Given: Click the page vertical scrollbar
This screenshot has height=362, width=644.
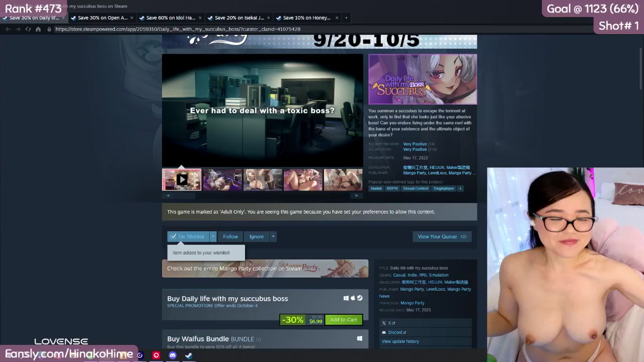Looking at the screenshot, I should tap(641, 69).
